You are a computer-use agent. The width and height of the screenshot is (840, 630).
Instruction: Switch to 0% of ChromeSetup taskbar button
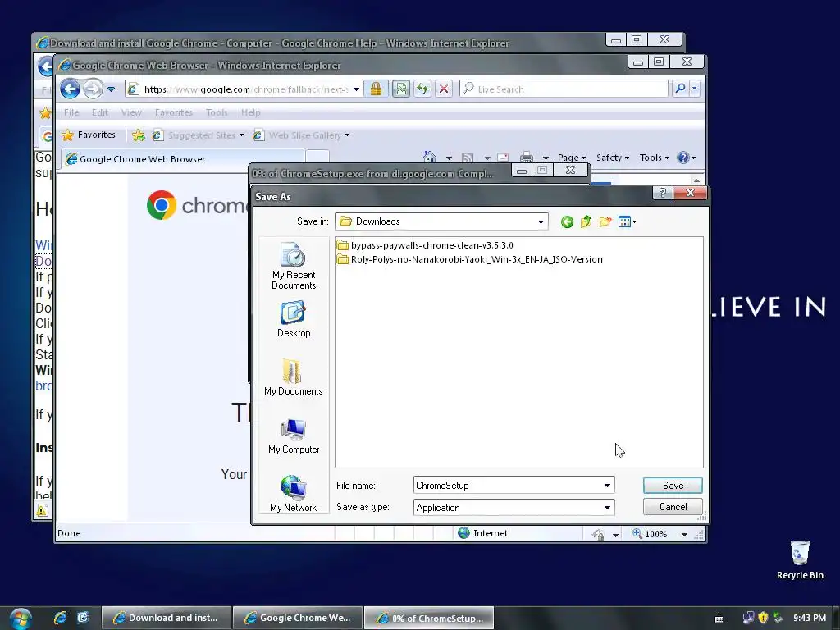pyautogui.click(x=429, y=618)
